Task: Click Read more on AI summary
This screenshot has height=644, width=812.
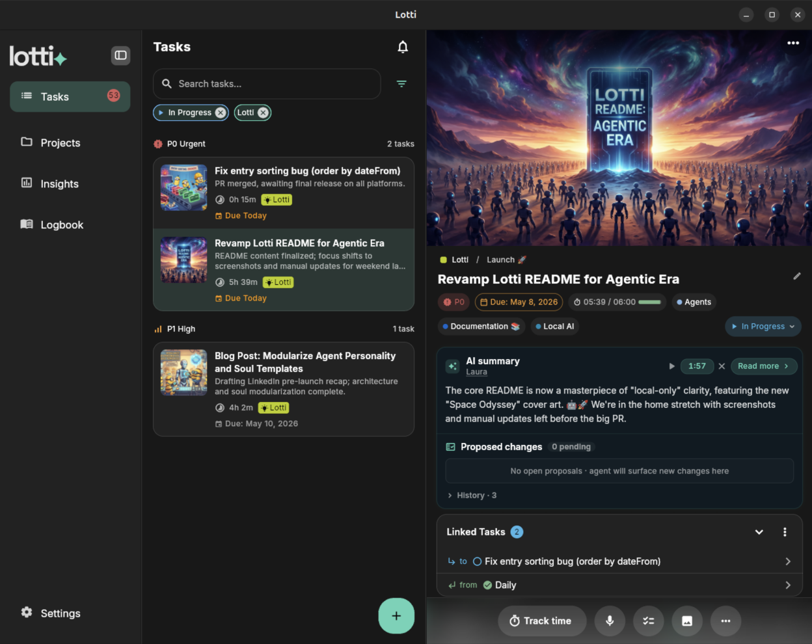Action: (x=763, y=366)
